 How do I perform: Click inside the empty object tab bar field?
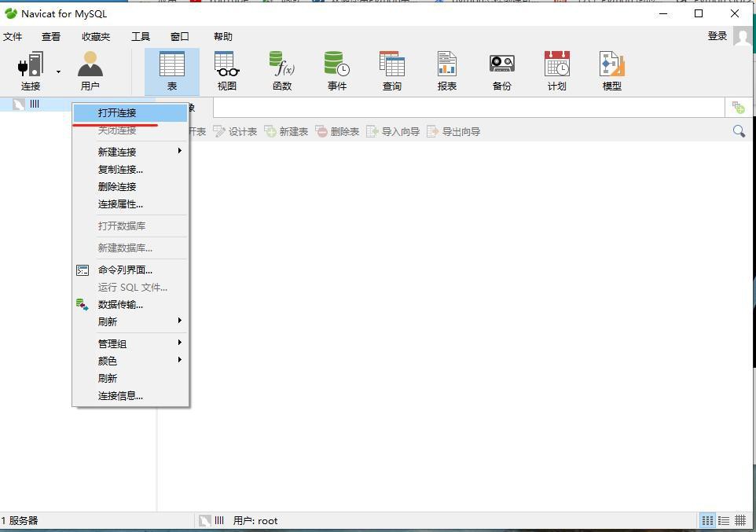pos(468,108)
